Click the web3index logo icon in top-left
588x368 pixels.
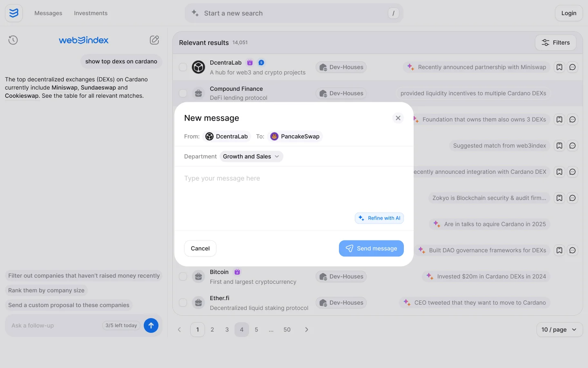(x=14, y=13)
